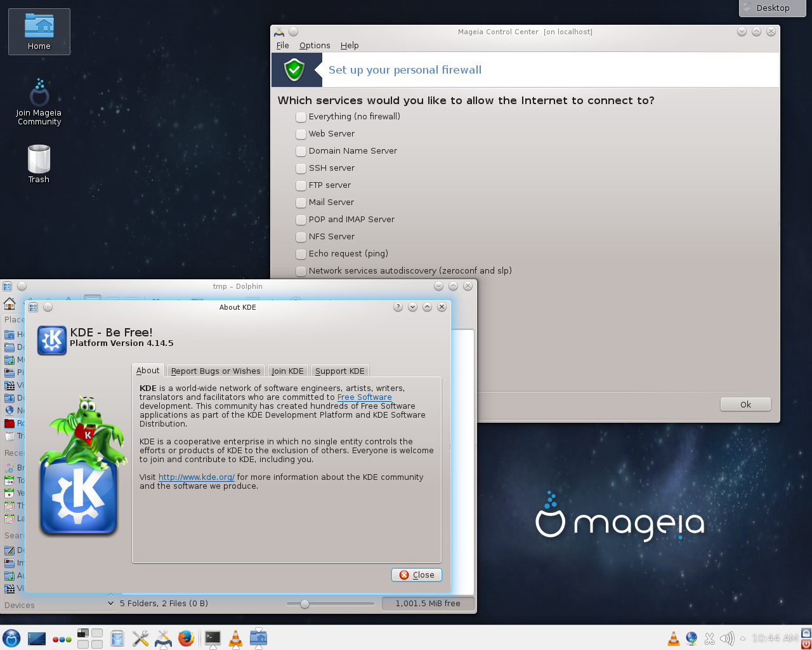Click the house icon in Dolphin's toolbar

pos(10,303)
